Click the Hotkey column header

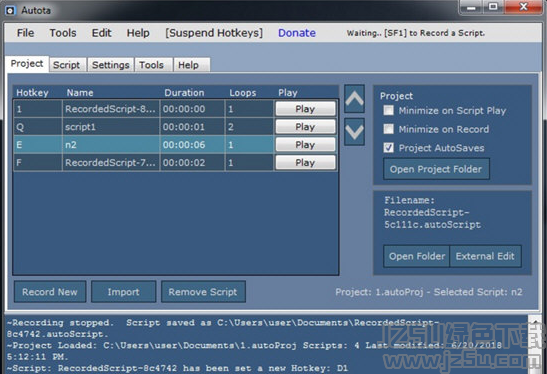pos(32,93)
